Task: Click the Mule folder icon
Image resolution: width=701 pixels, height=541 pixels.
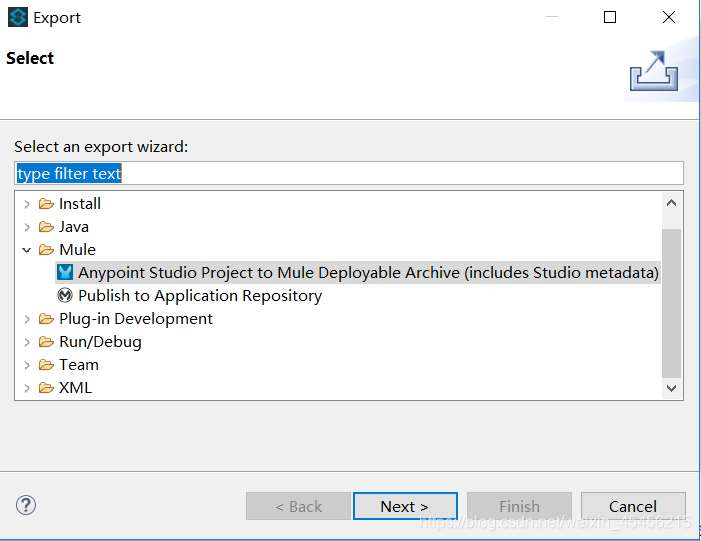Action: click(46, 249)
